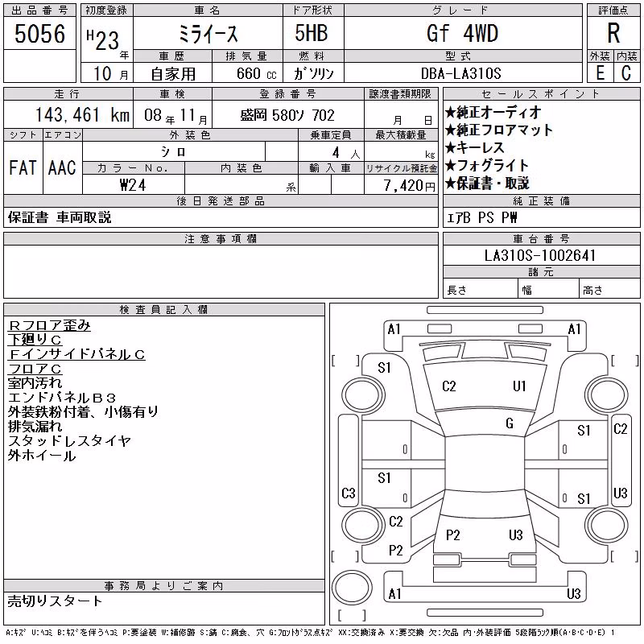Select the inspector note FインサイドパネルC

tap(76, 354)
